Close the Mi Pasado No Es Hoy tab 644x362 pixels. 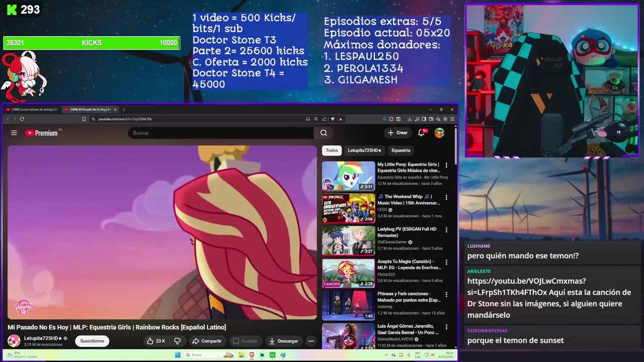click(115, 110)
